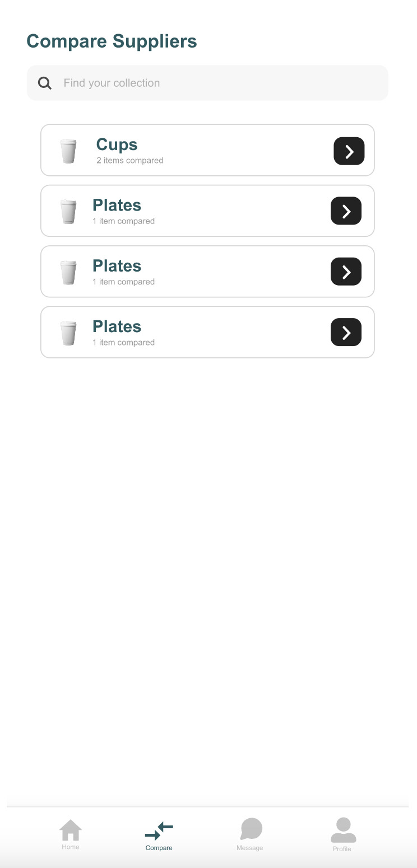
Task: Click the cup thumbnail in Cups row
Action: pos(68,151)
